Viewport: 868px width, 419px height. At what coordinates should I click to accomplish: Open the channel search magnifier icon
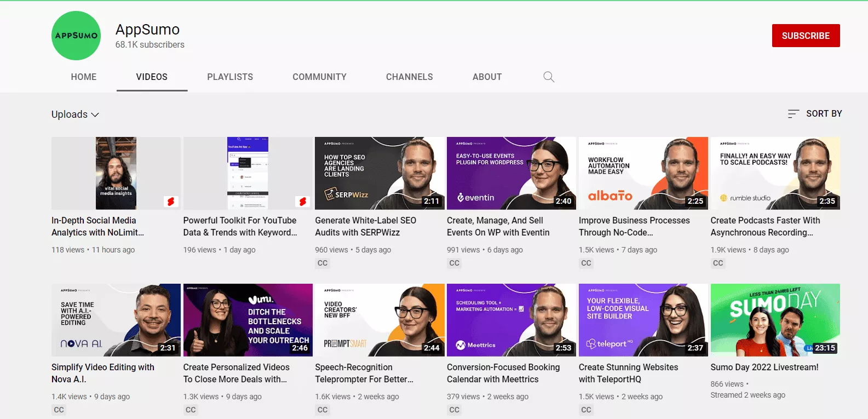point(549,77)
